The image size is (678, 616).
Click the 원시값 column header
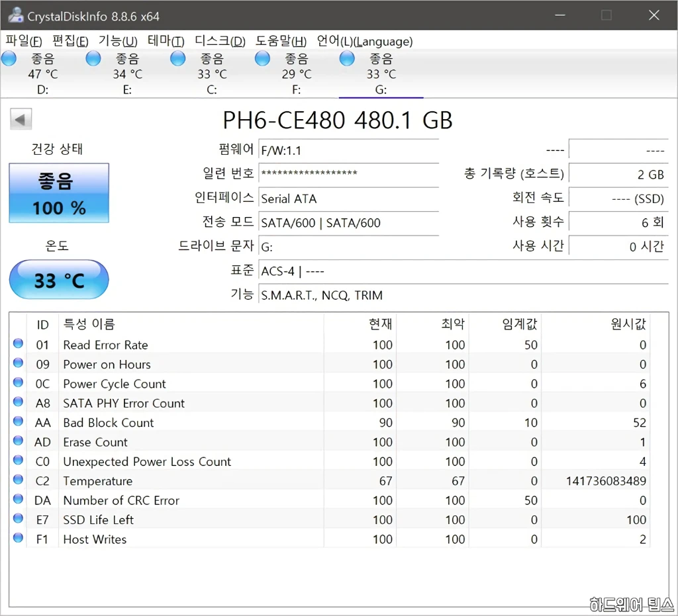(x=595, y=324)
